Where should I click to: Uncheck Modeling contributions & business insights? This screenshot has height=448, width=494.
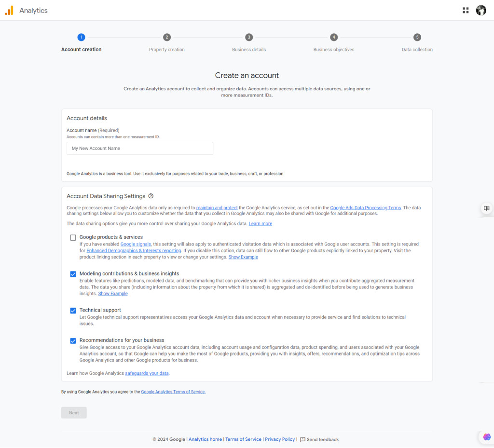[73, 274]
